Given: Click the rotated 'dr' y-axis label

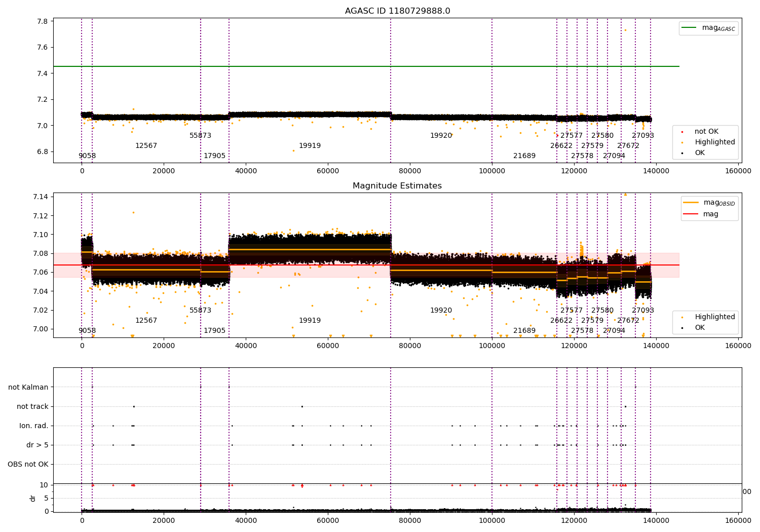Looking at the screenshot, I should pos(33,498).
